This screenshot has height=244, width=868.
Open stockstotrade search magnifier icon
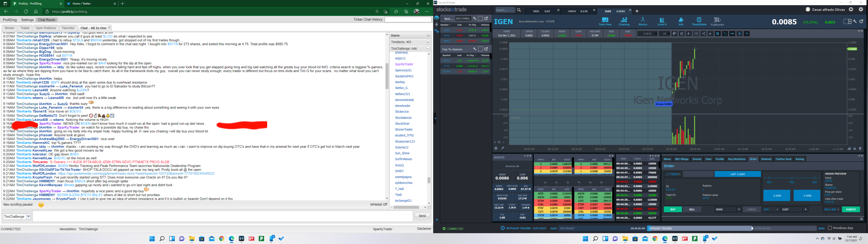coord(519,10)
